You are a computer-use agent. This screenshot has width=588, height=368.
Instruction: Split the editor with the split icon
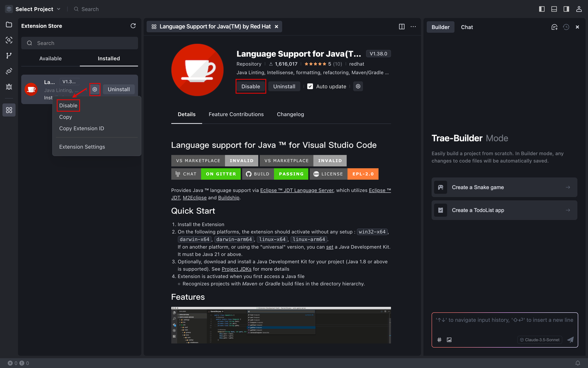(401, 27)
